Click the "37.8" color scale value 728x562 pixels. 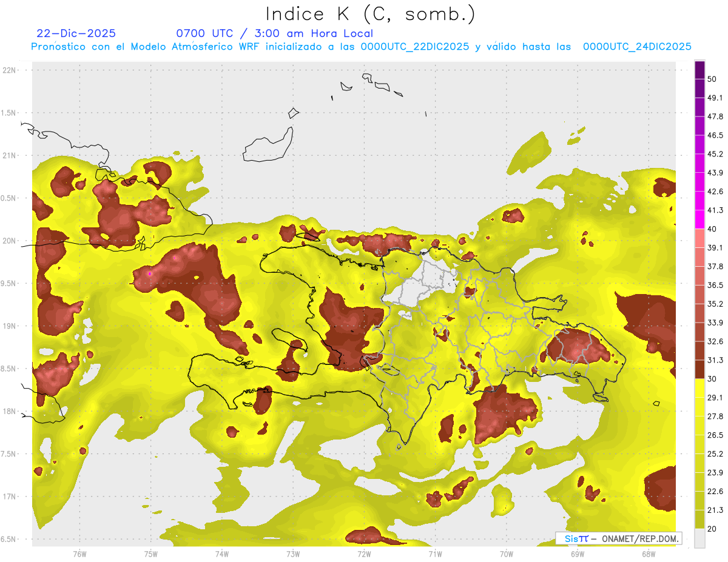click(715, 266)
